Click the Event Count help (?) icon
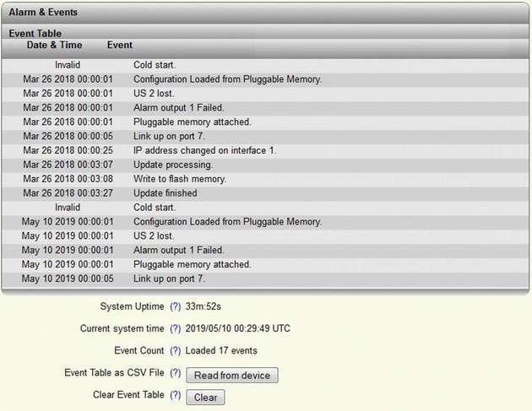The height and width of the screenshot is (411, 532). tap(176, 350)
